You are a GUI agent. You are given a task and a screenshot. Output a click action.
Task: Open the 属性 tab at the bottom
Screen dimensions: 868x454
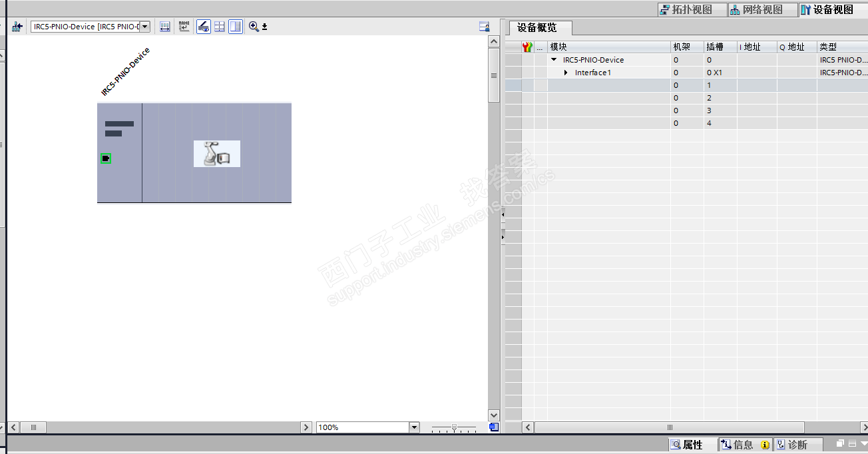click(692, 445)
